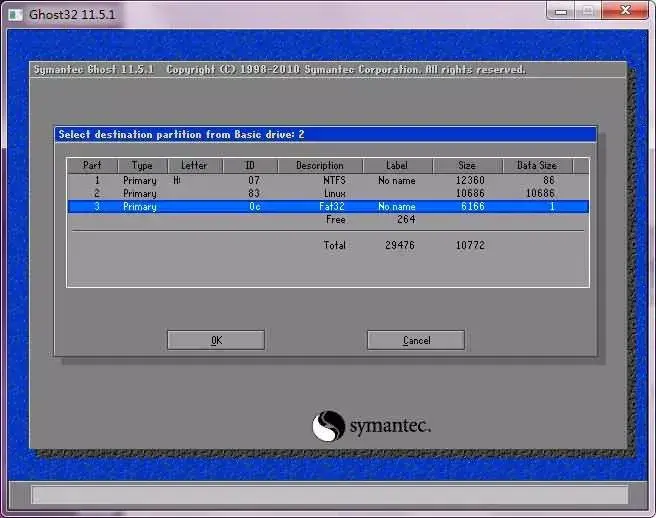Viewport: 656px width, 518px height.
Task: Click the Symantec logo
Action: point(371,426)
